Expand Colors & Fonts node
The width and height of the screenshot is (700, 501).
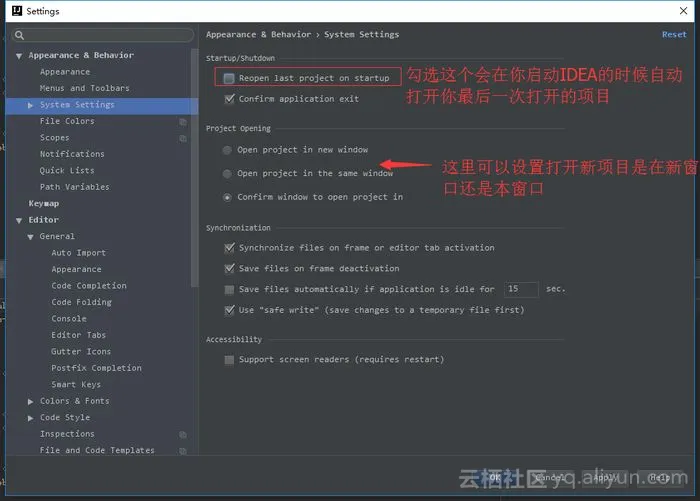click(x=30, y=401)
